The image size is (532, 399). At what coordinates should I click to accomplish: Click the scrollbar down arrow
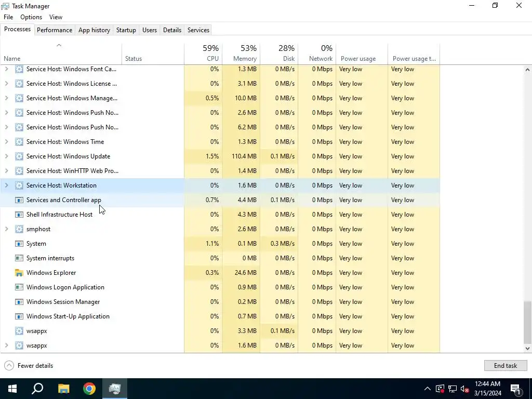click(527, 348)
